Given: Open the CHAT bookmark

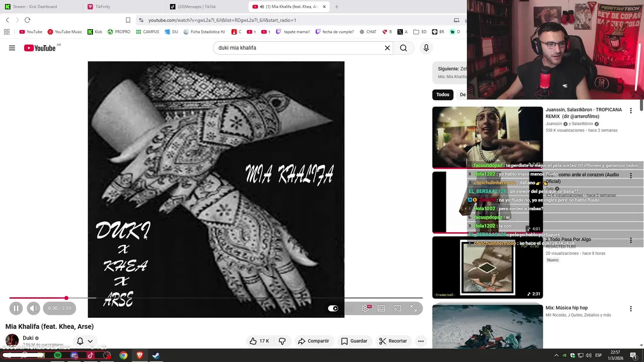Looking at the screenshot, I should coord(367,32).
